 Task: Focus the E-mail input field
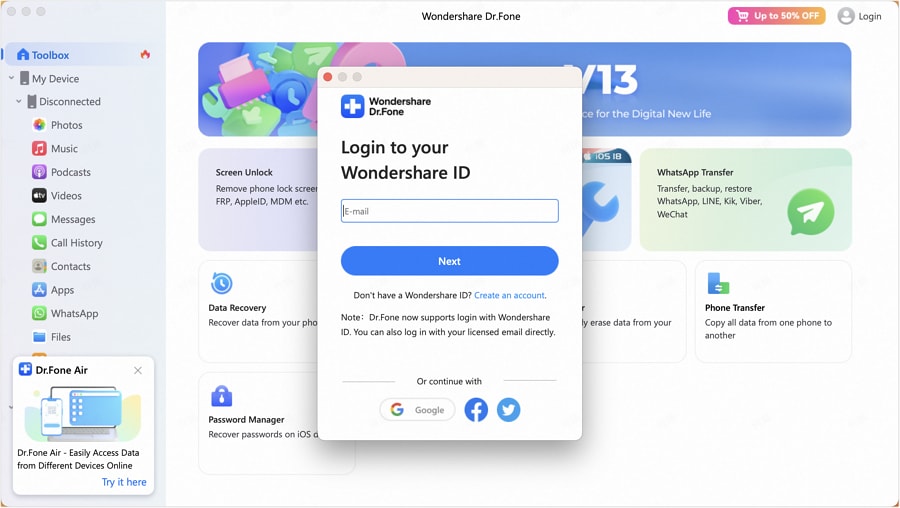tap(449, 211)
